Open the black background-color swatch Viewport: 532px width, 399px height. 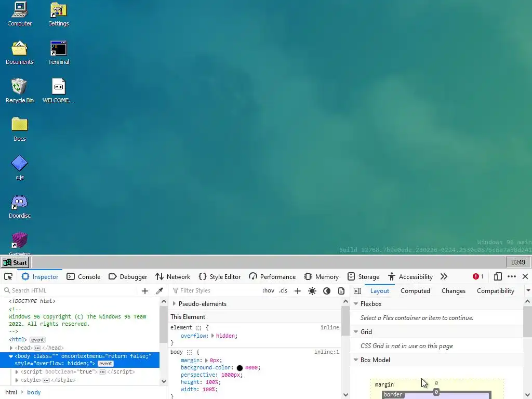(x=240, y=368)
